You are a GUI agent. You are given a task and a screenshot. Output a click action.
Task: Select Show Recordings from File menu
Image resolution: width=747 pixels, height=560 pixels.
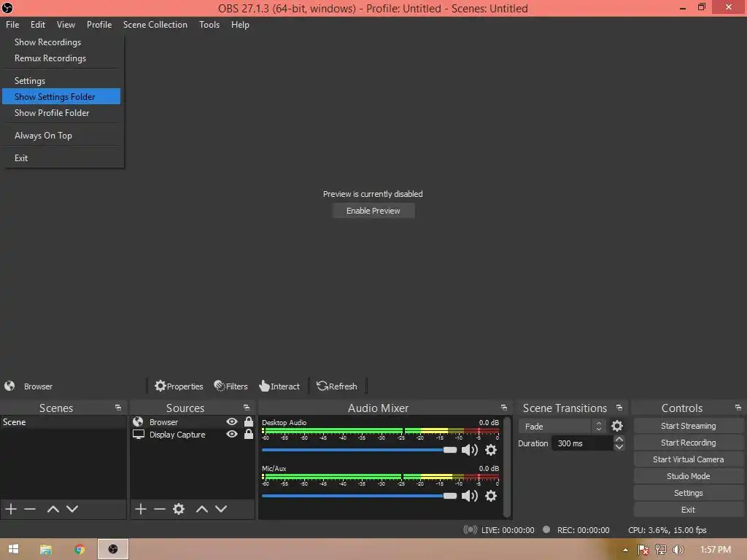click(x=47, y=42)
